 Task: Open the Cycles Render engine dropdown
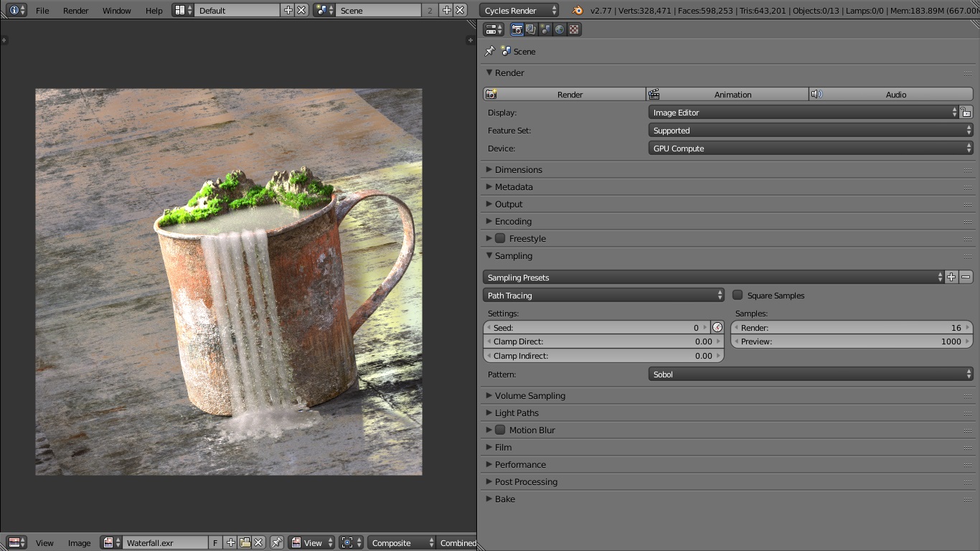519,10
